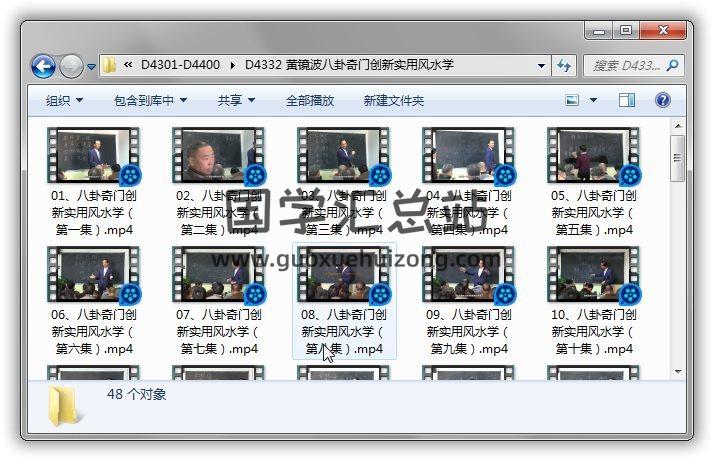Click the 全部播放 button

click(310, 100)
